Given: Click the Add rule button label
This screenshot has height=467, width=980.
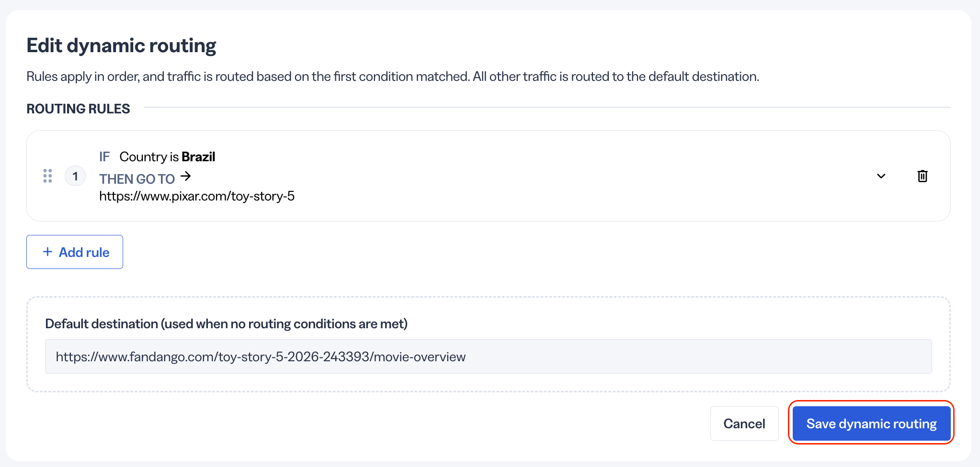Looking at the screenshot, I should point(84,252).
